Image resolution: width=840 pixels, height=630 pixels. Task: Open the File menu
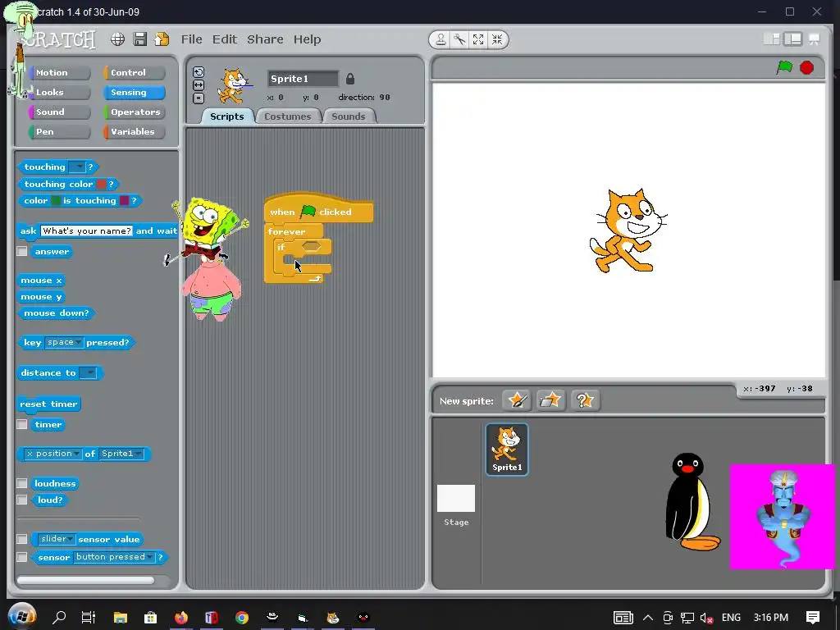[x=191, y=39]
